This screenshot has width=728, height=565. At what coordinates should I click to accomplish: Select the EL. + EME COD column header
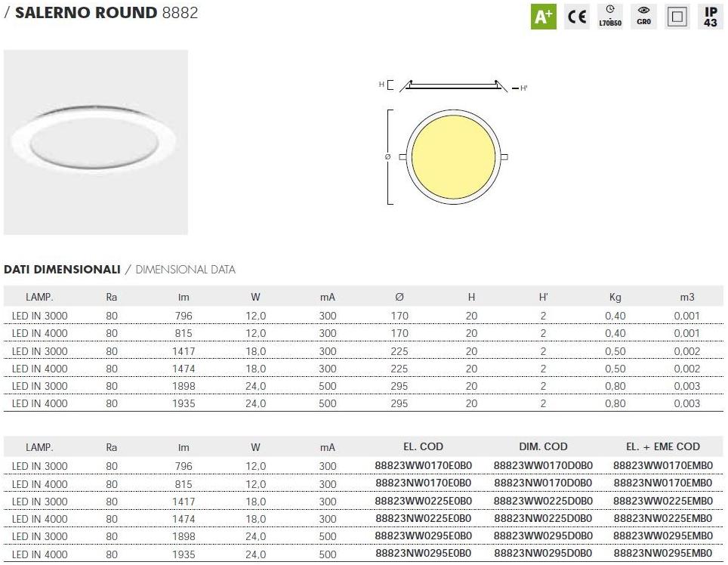click(662, 446)
